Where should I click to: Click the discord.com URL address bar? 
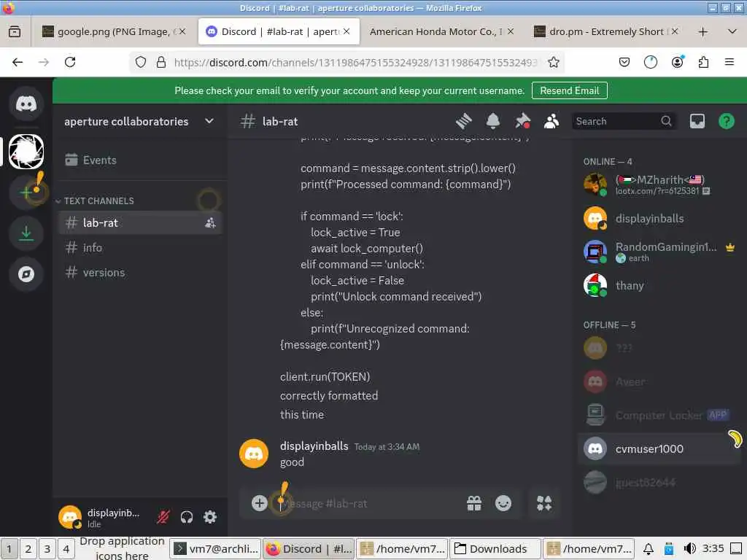(x=355, y=63)
